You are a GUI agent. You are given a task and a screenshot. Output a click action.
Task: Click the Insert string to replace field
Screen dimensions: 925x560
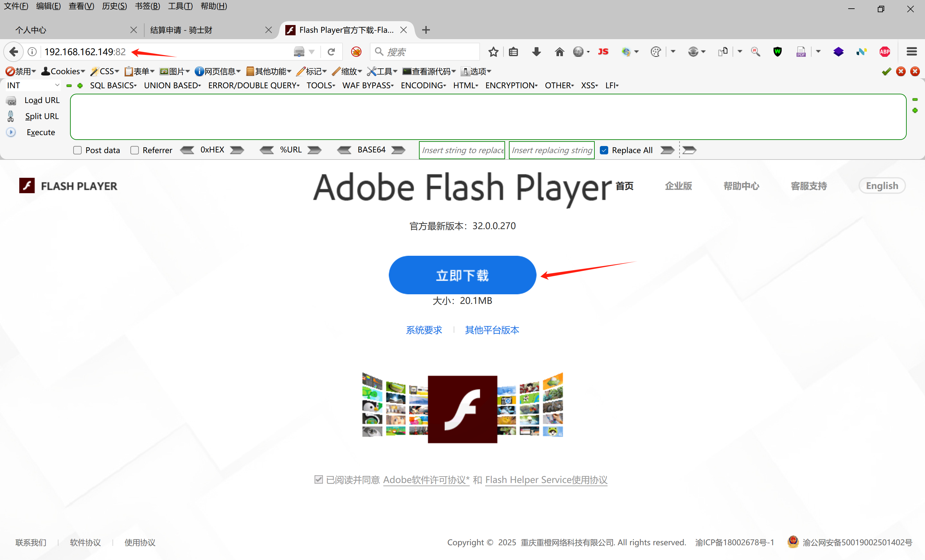(462, 151)
